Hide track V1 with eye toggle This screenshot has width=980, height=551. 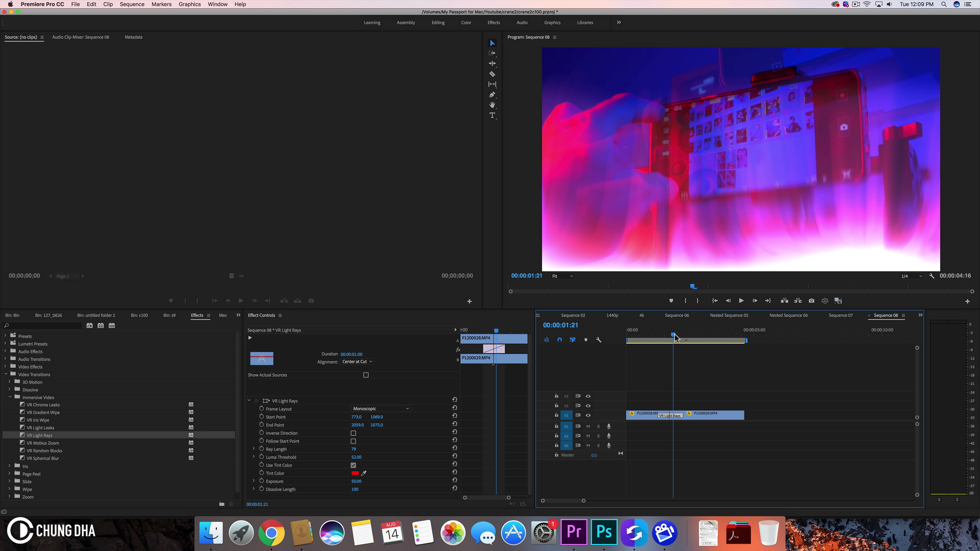coord(588,415)
